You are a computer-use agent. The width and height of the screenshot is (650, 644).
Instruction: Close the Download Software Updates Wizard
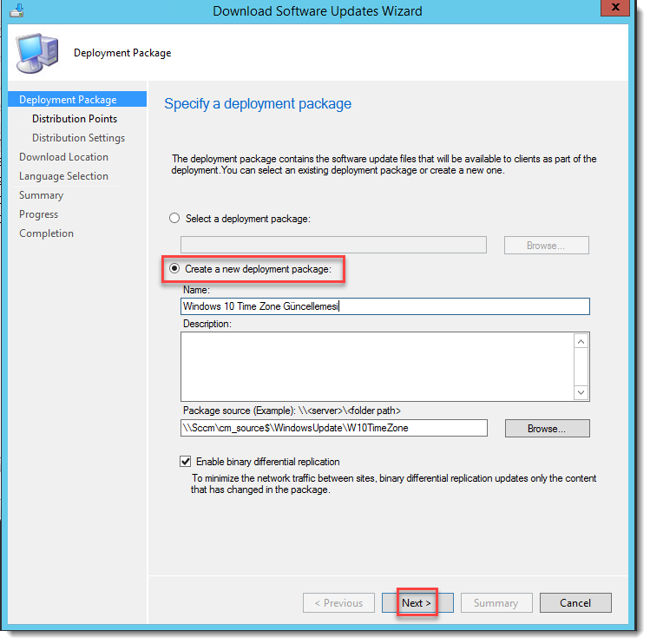pyautogui.click(x=615, y=9)
